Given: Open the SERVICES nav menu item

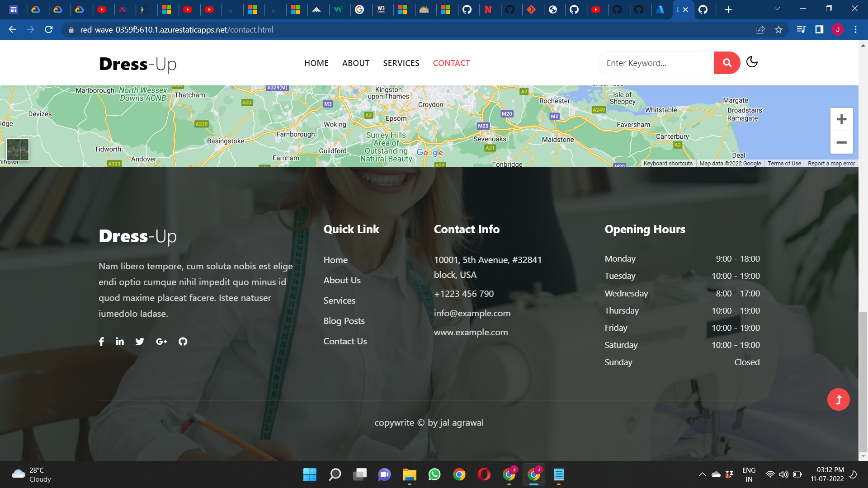Looking at the screenshot, I should pyautogui.click(x=401, y=63).
